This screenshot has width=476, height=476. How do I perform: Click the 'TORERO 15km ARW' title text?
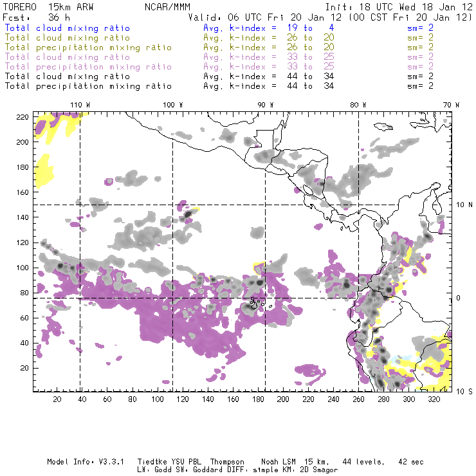click(x=48, y=7)
